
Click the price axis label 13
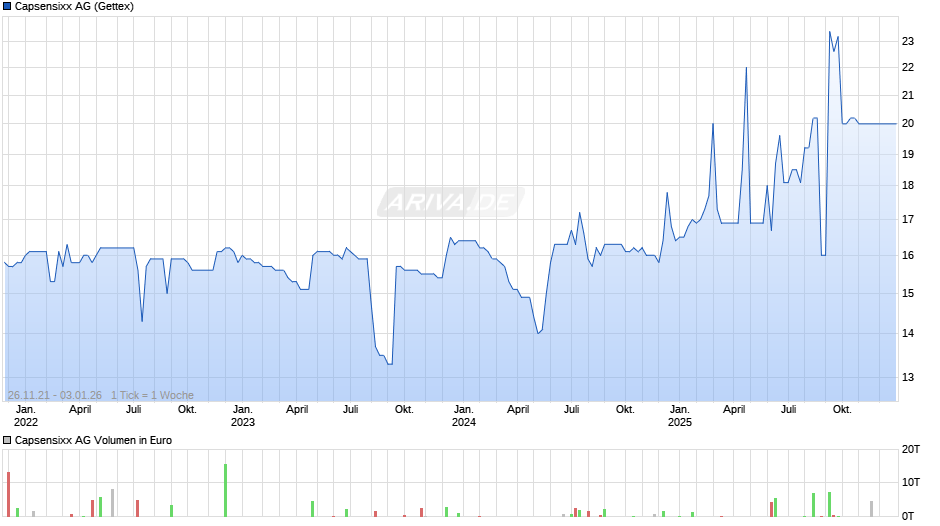point(908,377)
